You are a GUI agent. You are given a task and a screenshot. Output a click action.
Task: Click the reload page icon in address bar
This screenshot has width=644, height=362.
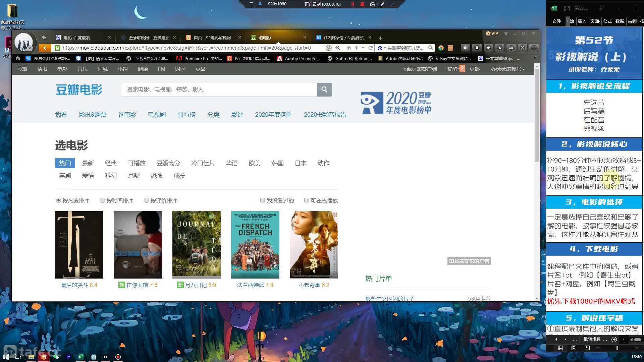[x=370, y=48]
